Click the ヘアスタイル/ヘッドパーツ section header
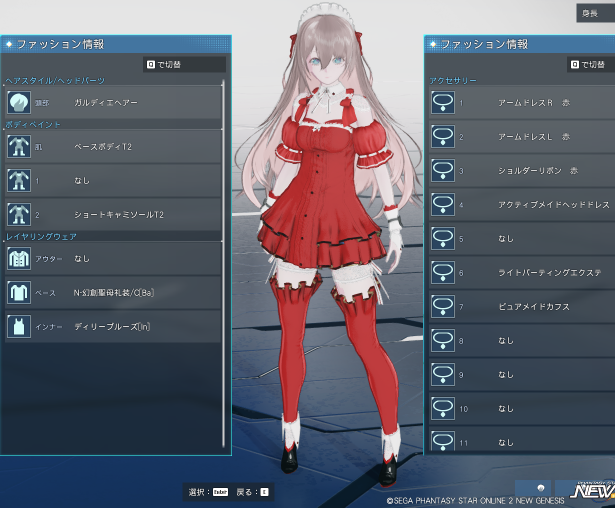615x508 pixels. tap(55, 81)
